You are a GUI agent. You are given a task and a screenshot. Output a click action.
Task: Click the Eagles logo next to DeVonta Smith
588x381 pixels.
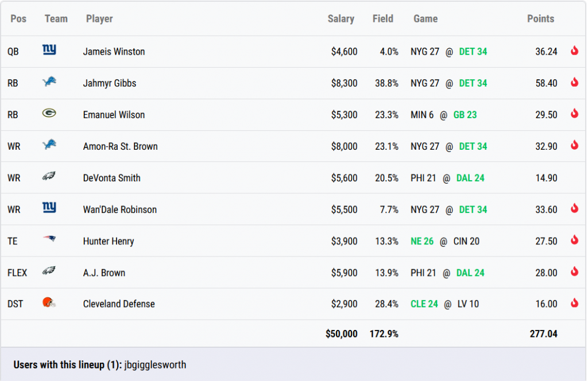[x=49, y=177]
